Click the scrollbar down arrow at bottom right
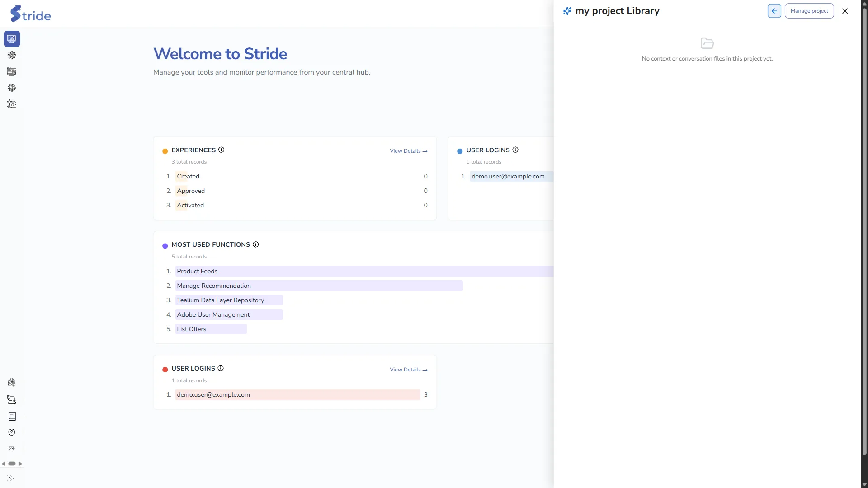This screenshot has height=488, width=868. tap(864, 484)
